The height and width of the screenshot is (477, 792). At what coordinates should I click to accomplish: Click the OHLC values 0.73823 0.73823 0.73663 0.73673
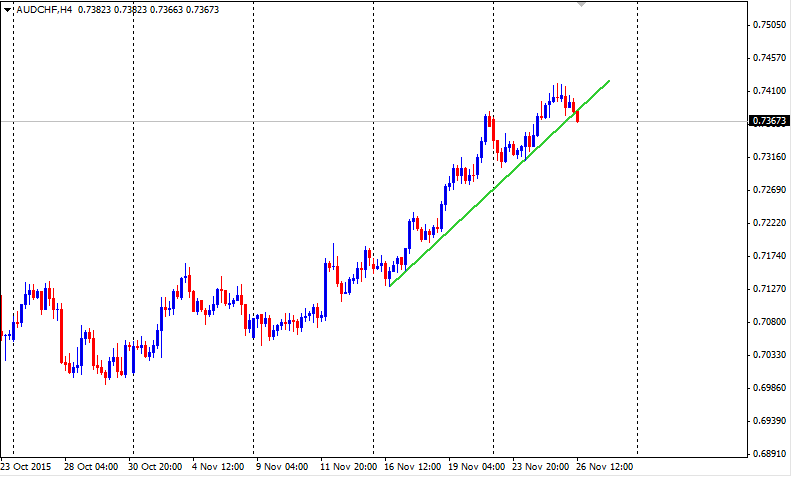click(x=148, y=10)
